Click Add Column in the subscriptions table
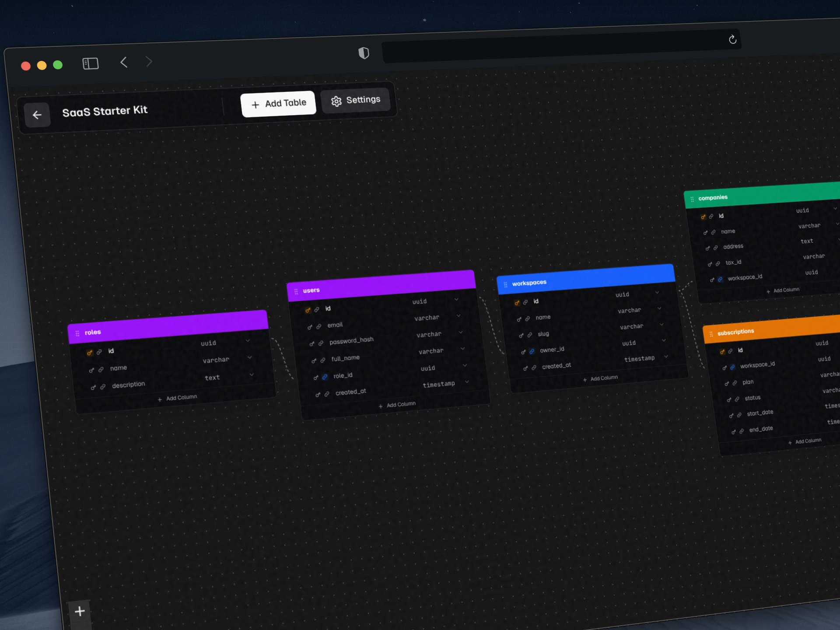840x630 pixels. (x=805, y=441)
